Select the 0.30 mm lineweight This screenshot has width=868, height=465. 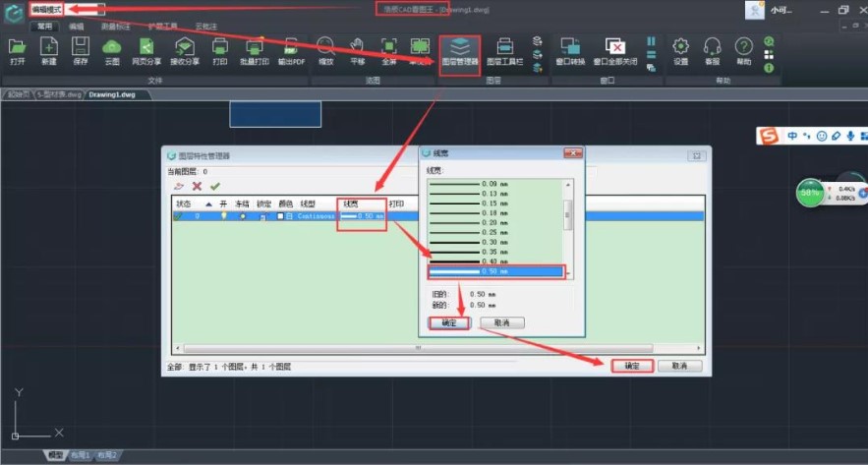tap(495, 242)
